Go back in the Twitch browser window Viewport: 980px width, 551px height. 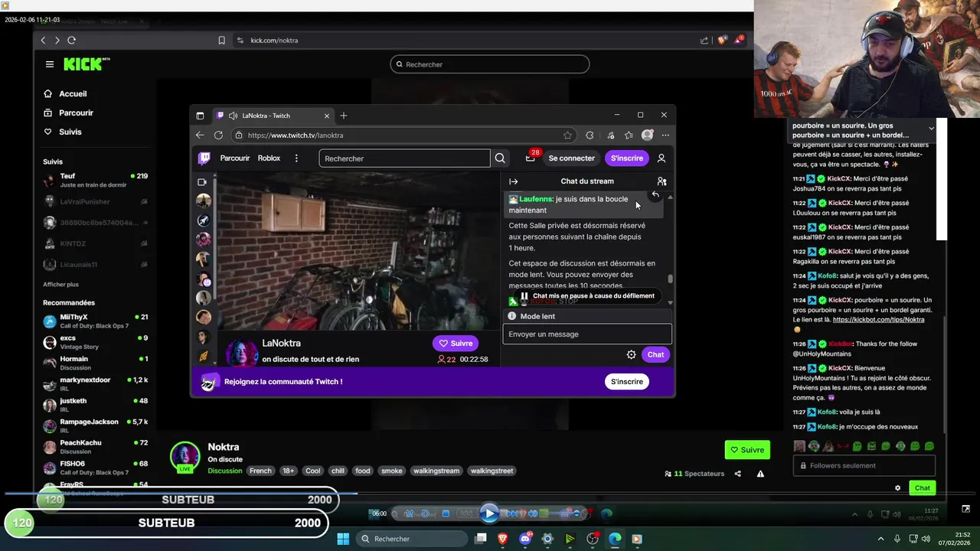[x=200, y=135]
